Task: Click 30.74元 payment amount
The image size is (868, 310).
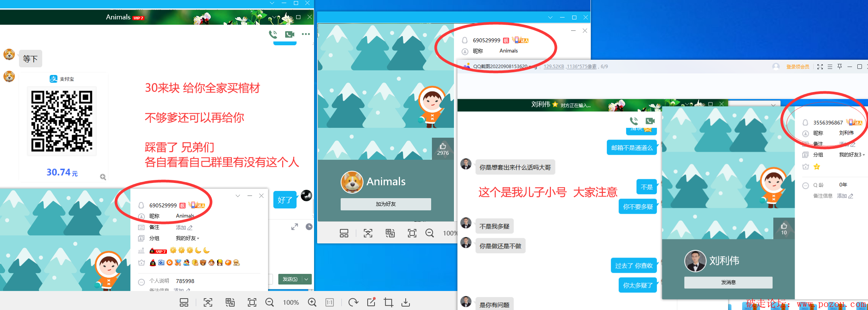Action: [x=62, y=172]
